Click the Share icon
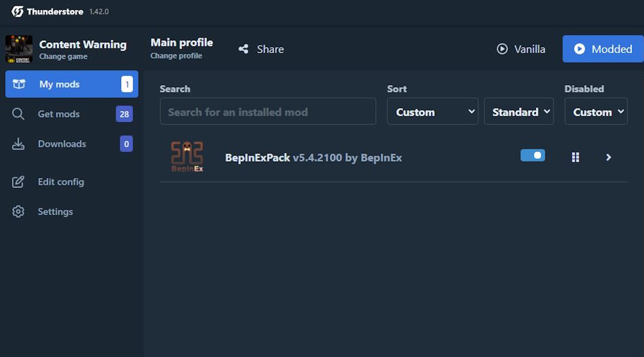The image size is (644, 357). (244, 48)
